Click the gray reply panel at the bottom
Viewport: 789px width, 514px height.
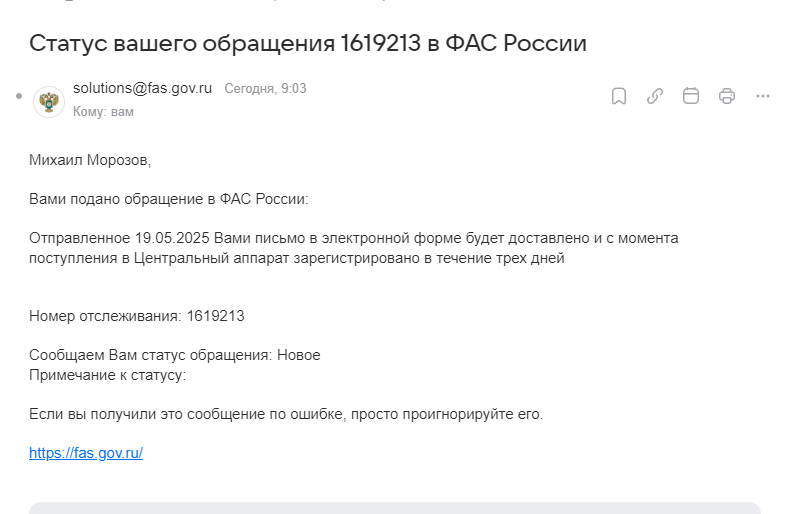coord(395,508)
